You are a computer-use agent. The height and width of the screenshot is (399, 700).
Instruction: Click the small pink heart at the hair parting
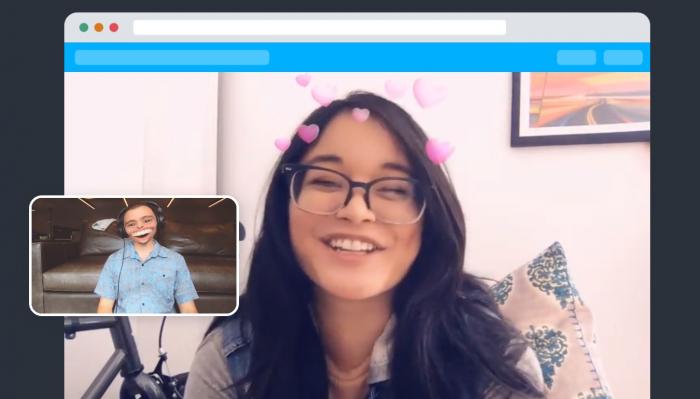pyautogui.click(x=361, y=115)
